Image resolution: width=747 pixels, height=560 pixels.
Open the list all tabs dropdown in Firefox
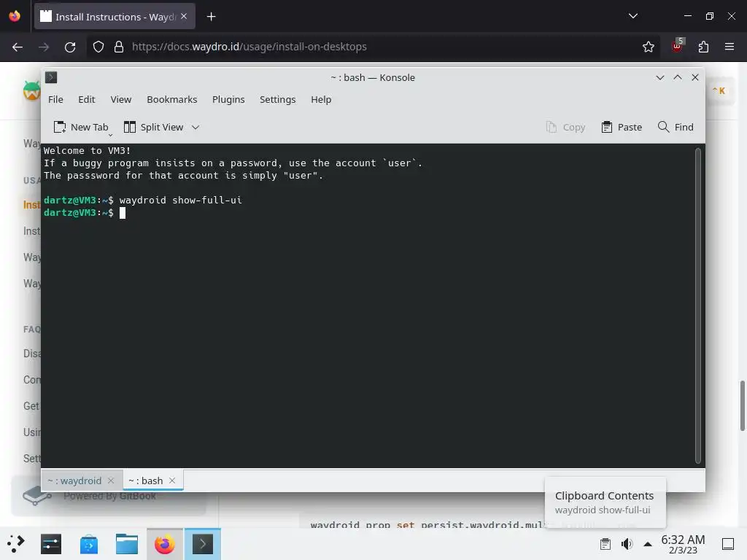click(x=633, y=16)
